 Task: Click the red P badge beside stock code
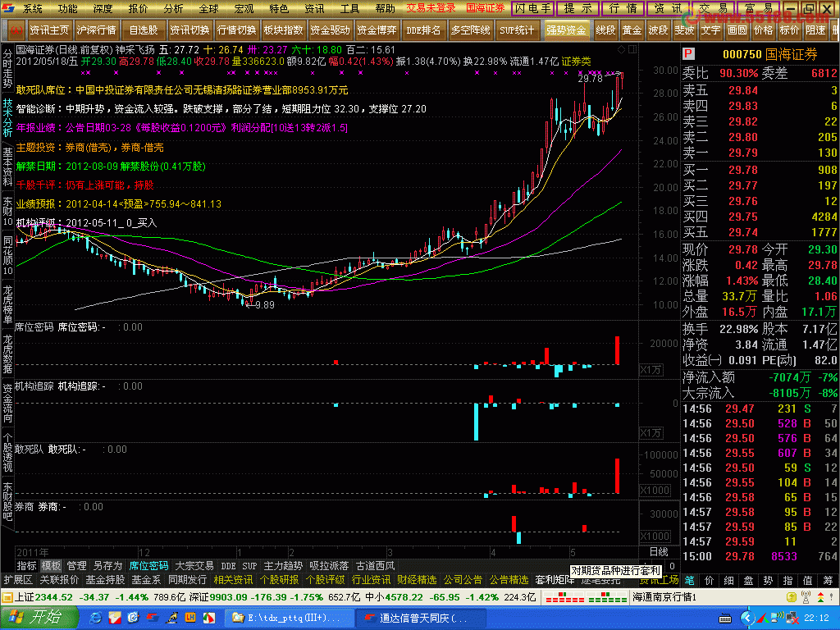pos(689,54)
